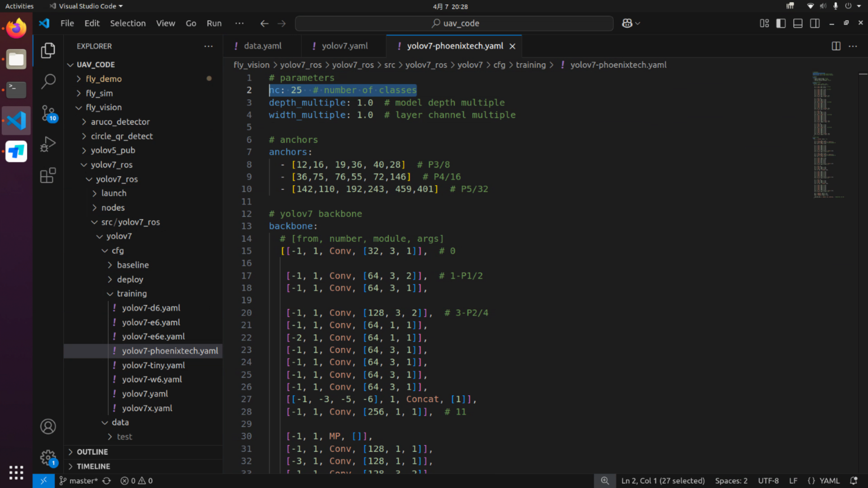Viewport: 868px width, 488px height.
Task: Click Ln 2, Col 1 cursor position
Action: pyautogui.click(x=663, y=481)
